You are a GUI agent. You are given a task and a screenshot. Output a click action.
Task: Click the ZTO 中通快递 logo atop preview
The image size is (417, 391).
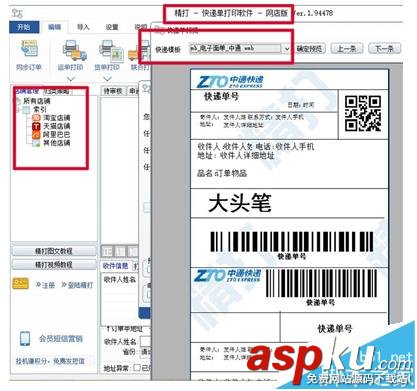pos(230,81)
